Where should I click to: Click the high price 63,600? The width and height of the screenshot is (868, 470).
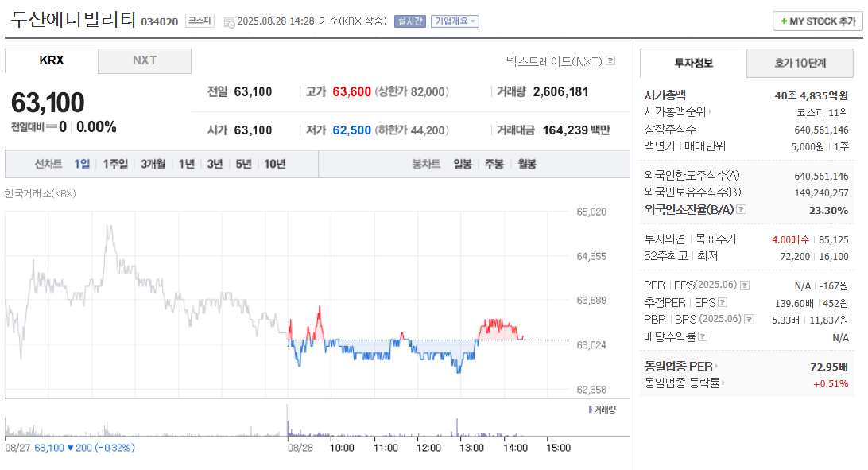coord(351,92)
